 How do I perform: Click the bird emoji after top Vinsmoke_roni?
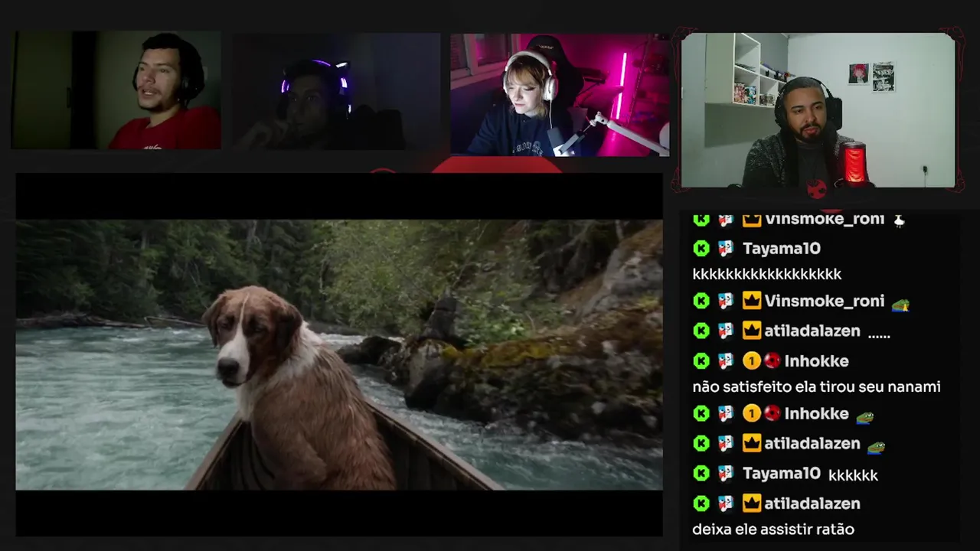coord(900,220)
